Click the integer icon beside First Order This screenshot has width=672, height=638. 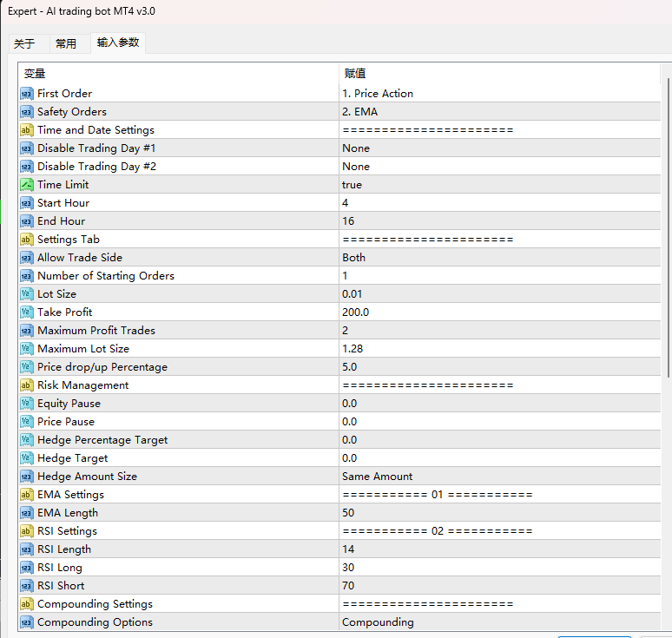pos(27,94)
